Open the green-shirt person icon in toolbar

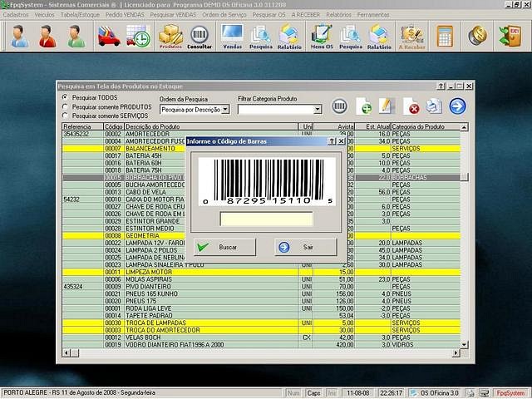point(76,36)
